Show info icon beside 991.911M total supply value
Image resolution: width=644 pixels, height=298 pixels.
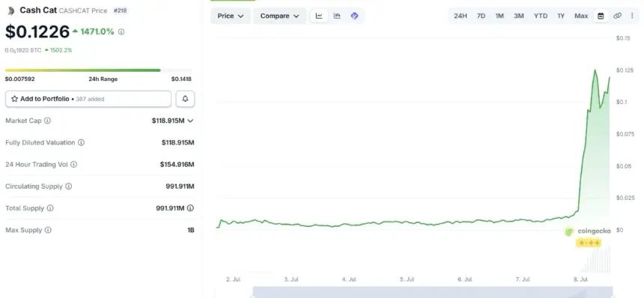[x=190, y=208]
